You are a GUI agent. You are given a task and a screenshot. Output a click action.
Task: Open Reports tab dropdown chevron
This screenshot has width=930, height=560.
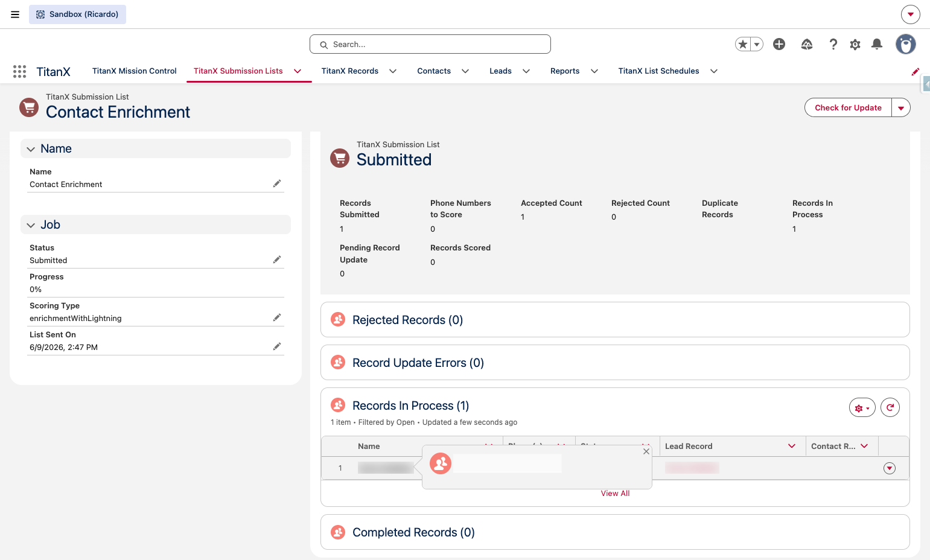click(594, 71)
